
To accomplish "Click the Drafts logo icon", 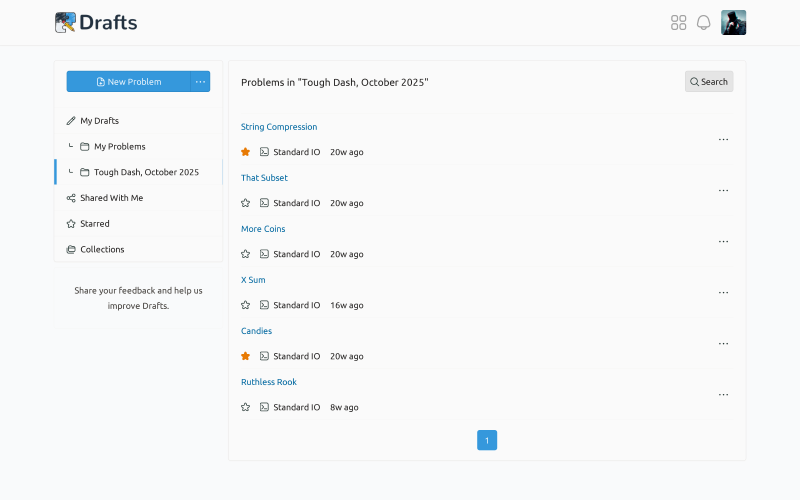I will (x=65, y=22).
